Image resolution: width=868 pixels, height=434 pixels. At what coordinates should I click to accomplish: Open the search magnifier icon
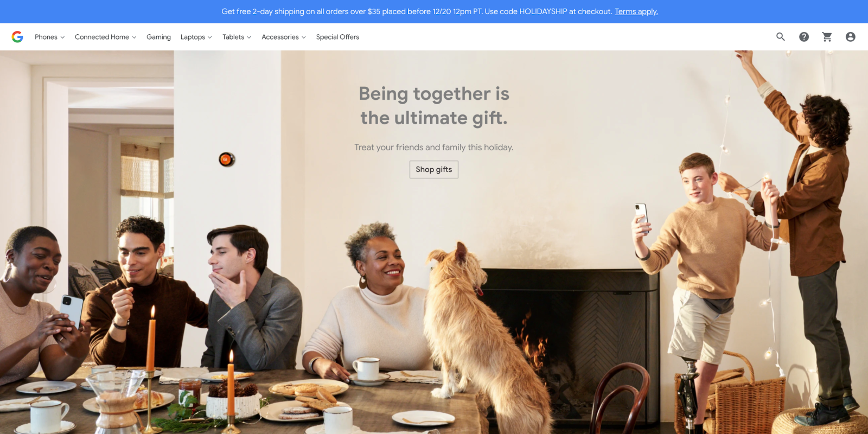[781, 37]
